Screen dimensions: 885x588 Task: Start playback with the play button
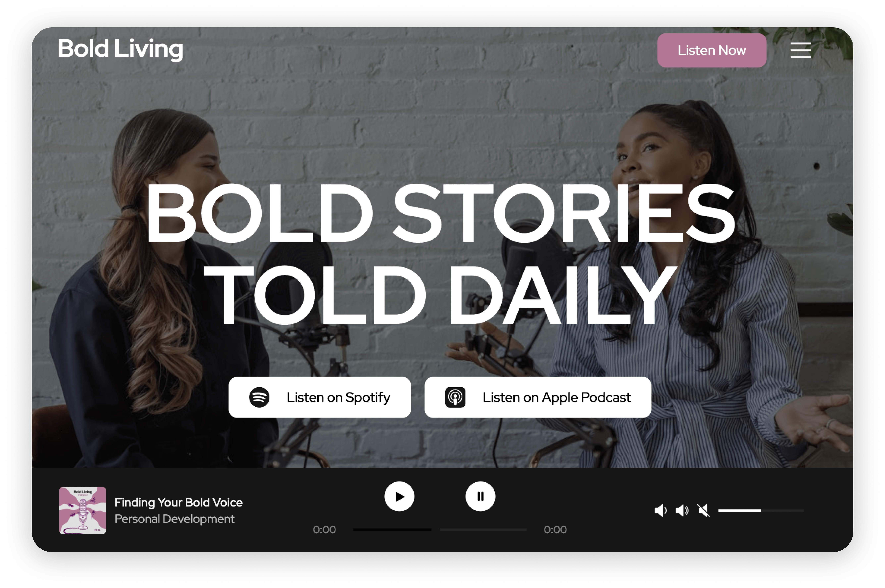point(399,496)
